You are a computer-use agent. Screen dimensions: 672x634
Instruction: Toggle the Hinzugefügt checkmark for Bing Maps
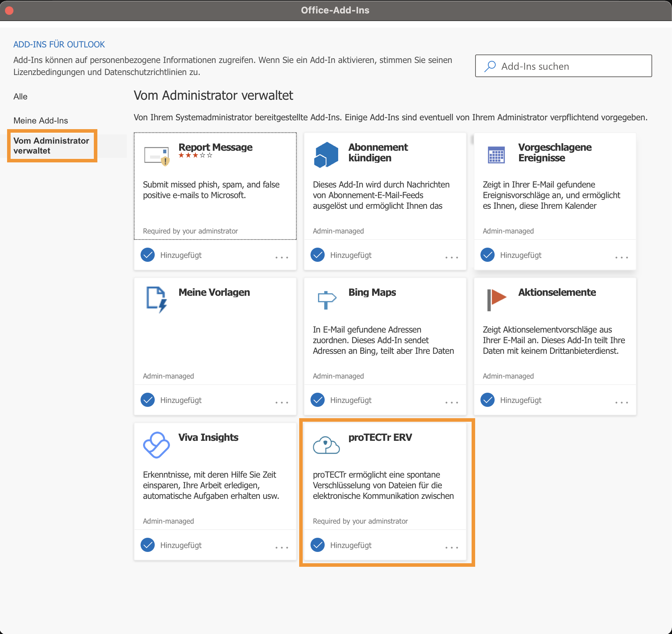pos(318,400)
